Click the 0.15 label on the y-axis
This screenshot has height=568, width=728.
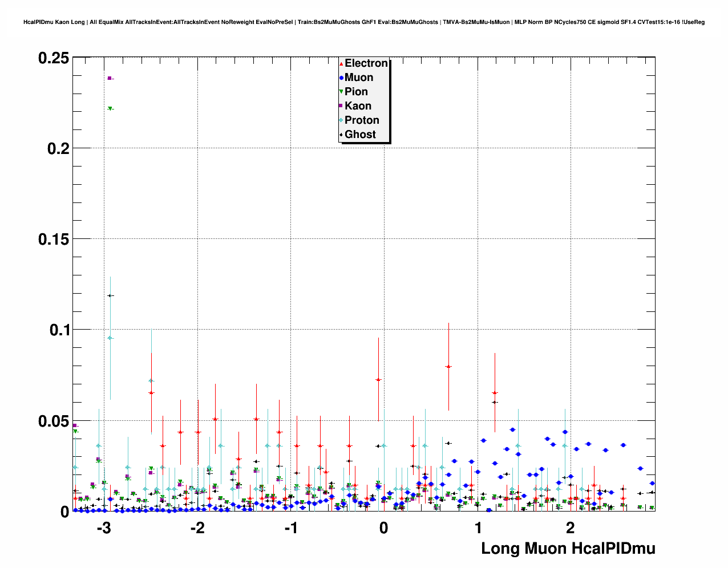[54, 240]
